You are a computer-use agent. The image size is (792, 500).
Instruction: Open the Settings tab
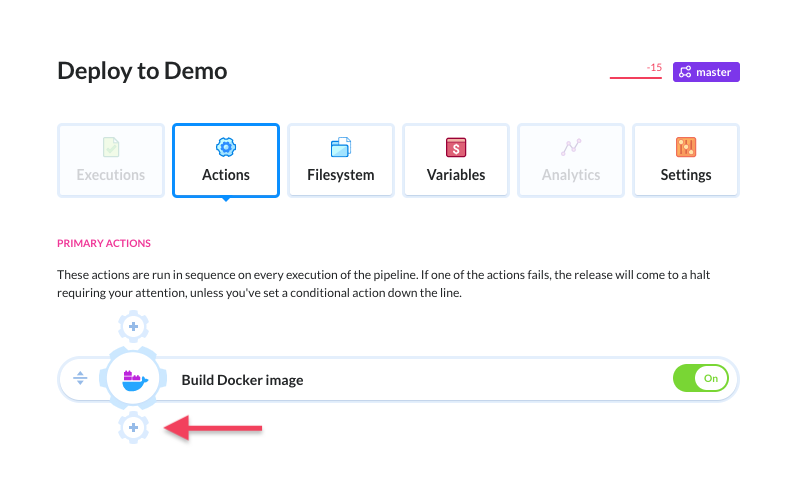pos(686,160)
